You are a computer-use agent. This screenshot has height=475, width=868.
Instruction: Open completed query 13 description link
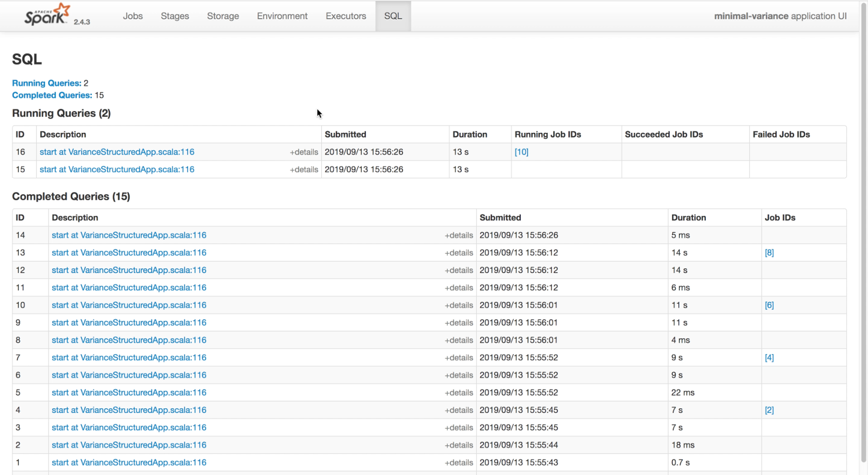click(x=129, y=253)
